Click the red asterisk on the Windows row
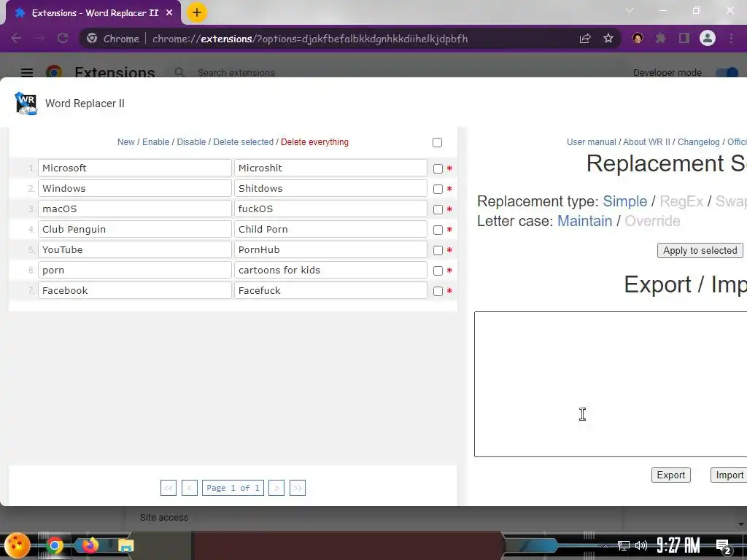Viewport: 747px width, 560px height. click(x=449, y=189)
